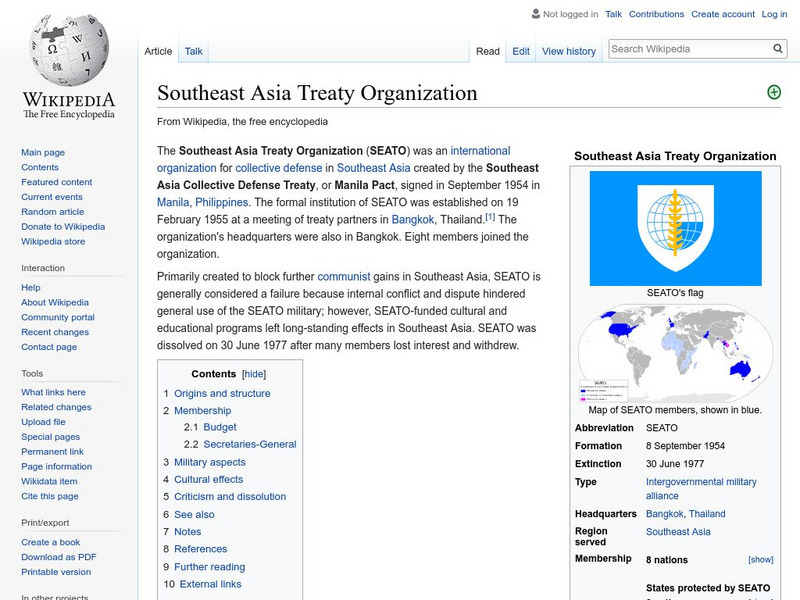Jump to Membership section in contents
800x600 pixels.
pos(203,411)
